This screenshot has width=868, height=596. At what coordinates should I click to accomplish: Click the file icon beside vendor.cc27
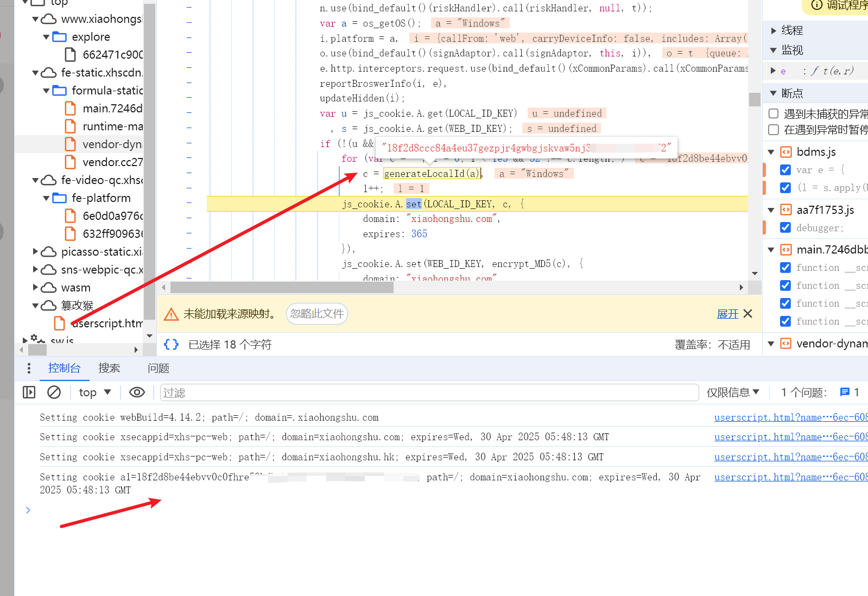point(70,162)
